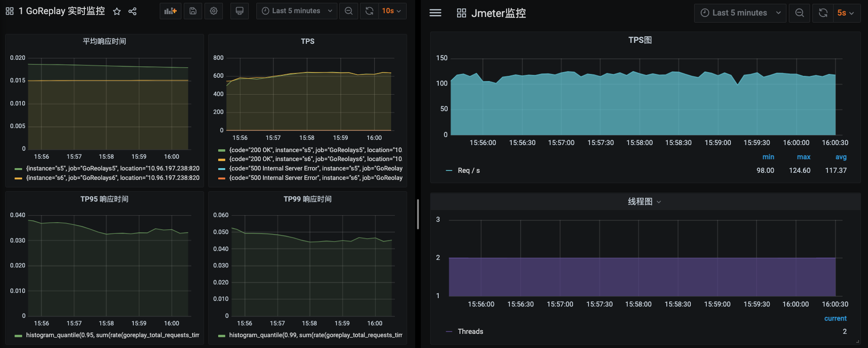868x348 pixels.
Task: Save the GoReplay dashboard
Action: 193,11
